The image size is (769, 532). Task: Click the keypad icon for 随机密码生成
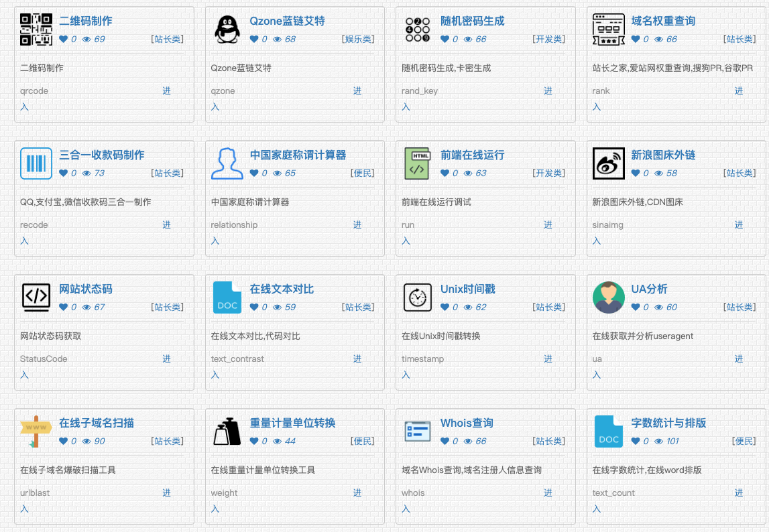coord(418,29)
